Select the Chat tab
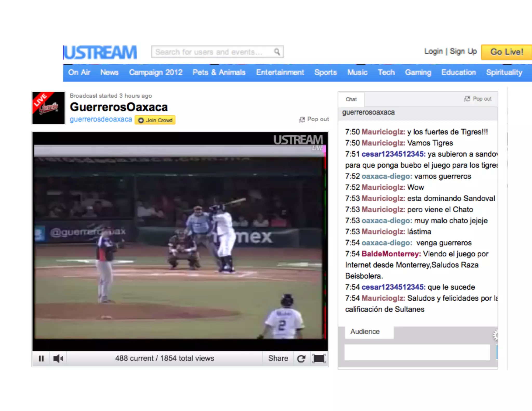 coord(351,99)
